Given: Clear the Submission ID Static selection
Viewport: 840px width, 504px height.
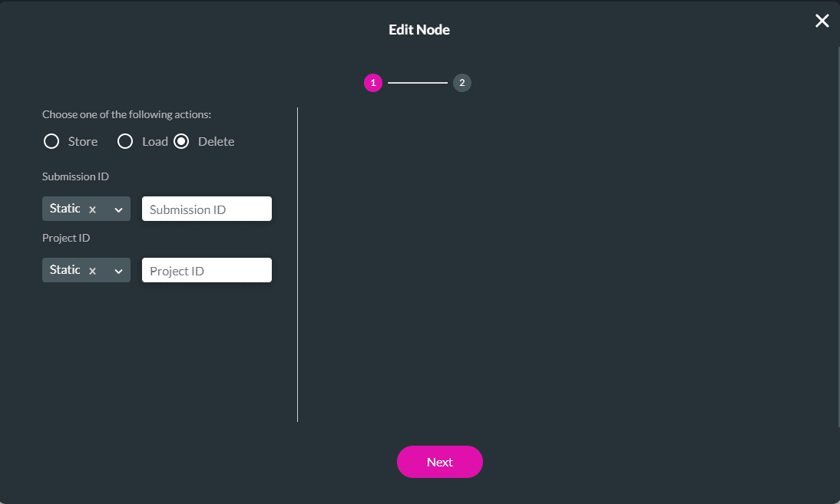Looking at the screenshot, I should click(92, 209).
